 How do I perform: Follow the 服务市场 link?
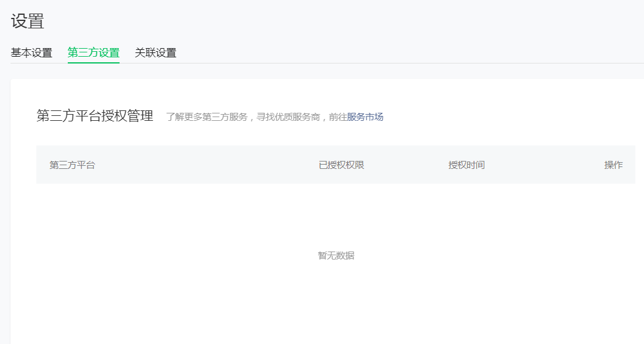(365, 117)
